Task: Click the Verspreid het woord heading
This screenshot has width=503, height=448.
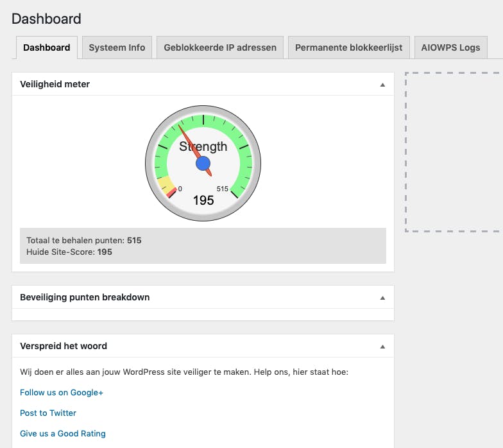Action: (x=64, y=346)
